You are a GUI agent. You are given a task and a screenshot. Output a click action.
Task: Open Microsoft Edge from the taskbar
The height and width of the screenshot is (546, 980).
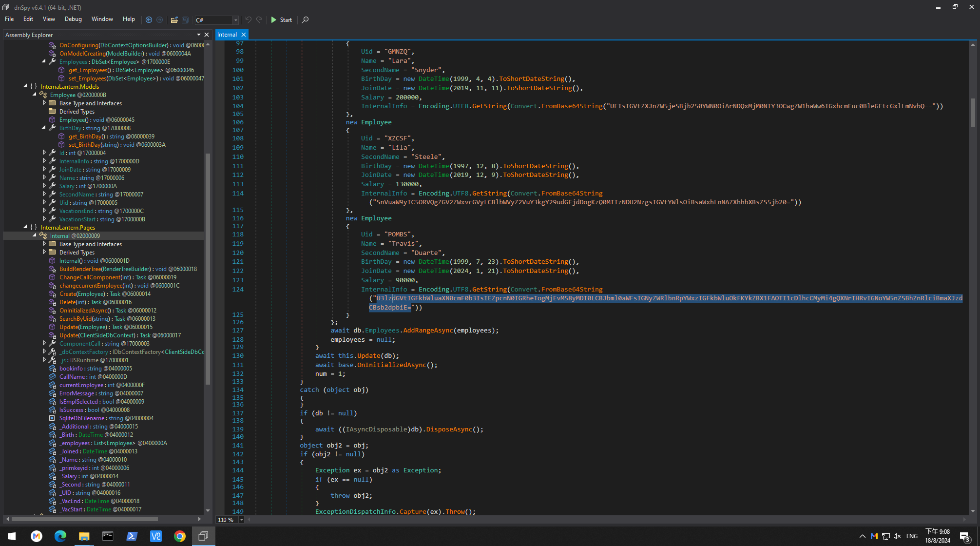(60, 536)
